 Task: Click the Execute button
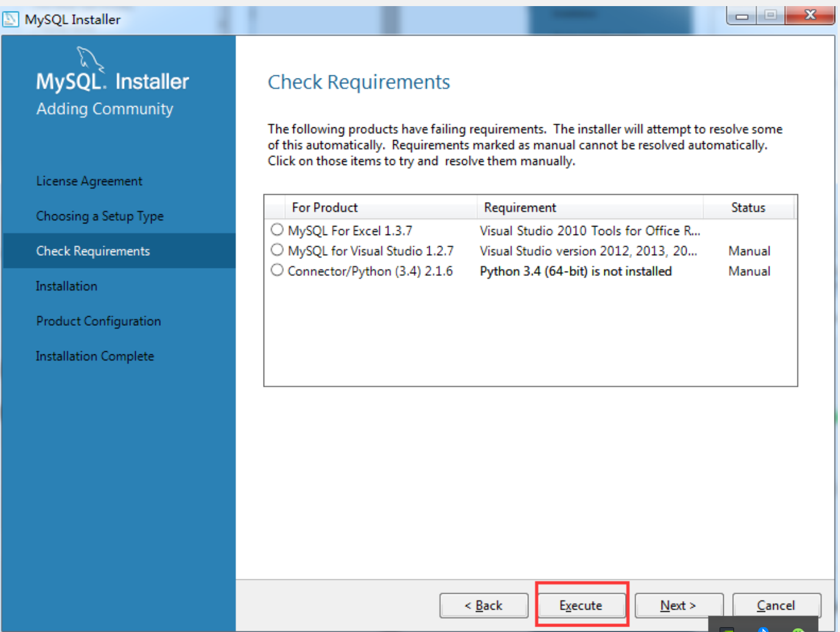click(581, 605)
